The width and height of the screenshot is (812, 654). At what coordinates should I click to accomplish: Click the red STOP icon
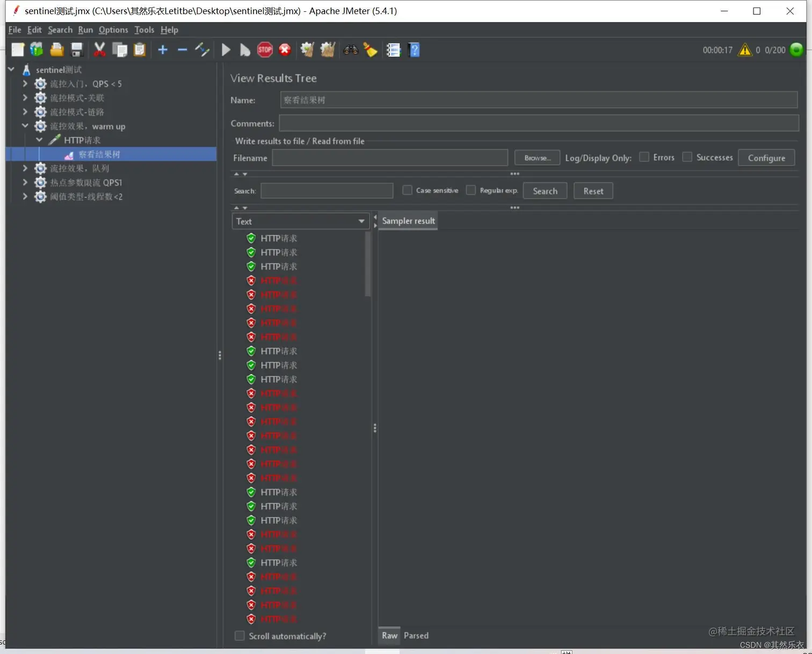tap(265, 50)
